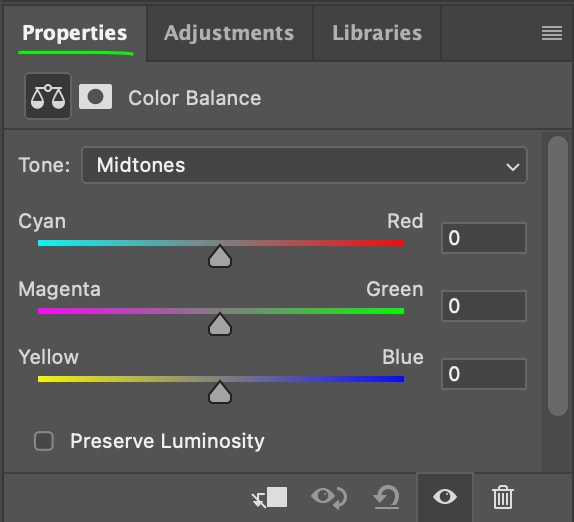View previous state with the eye-arrow icon

point(329,497)
